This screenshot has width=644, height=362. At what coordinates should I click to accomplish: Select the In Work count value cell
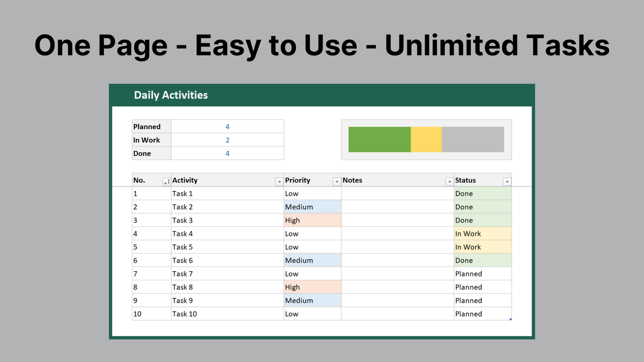click(x=227, y=140)
